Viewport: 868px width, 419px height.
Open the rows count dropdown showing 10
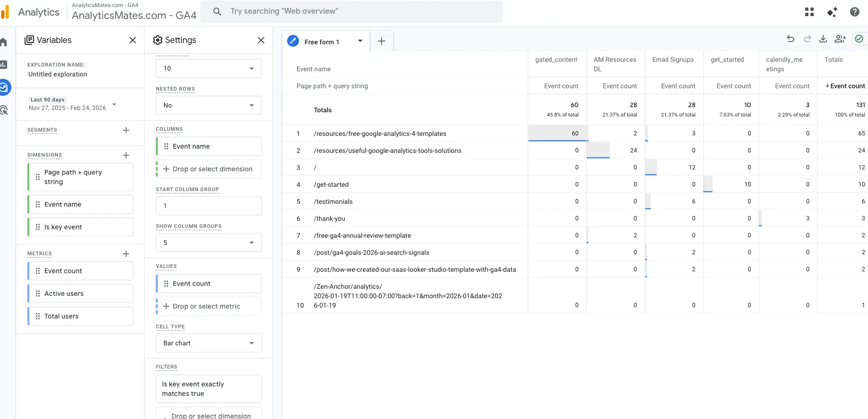(x=209, y=68)
